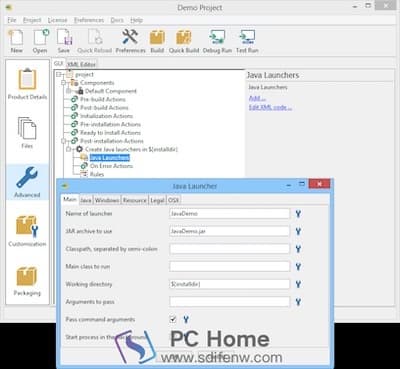Open the Customization section
This screenshot has height=369, width=400.
coord(27,231)
